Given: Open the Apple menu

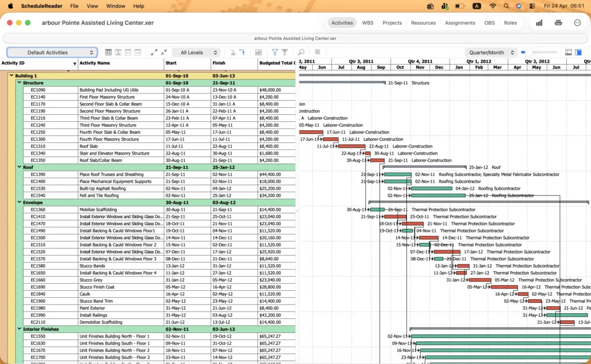Looking at the screenshot, I should (10, 6).
